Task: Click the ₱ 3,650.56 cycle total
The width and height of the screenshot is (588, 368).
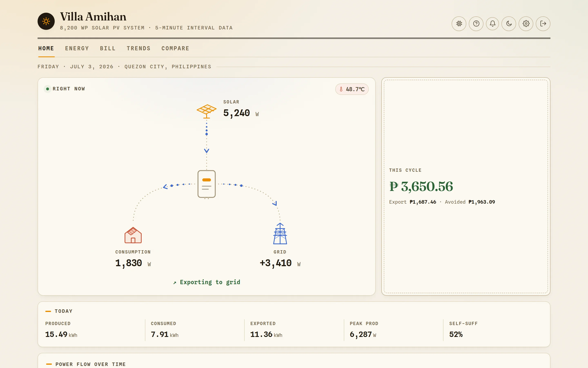Action: coord(421,186)
